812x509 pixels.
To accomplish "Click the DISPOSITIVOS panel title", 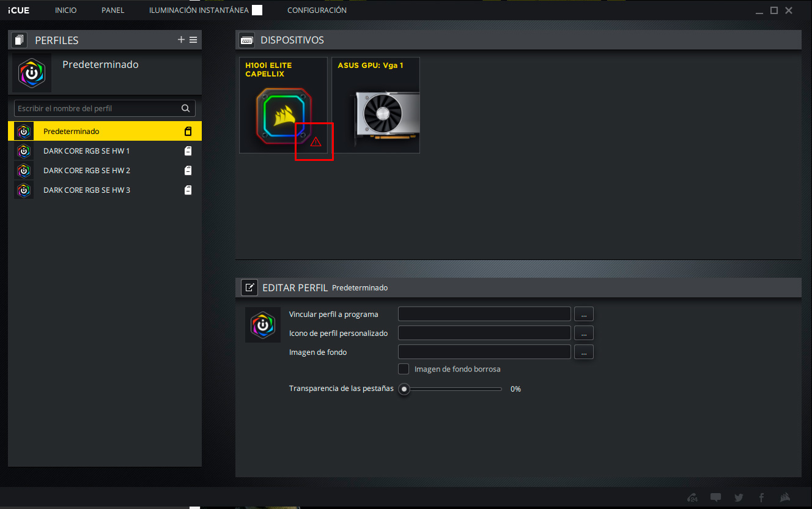I will tap(292, 40).
